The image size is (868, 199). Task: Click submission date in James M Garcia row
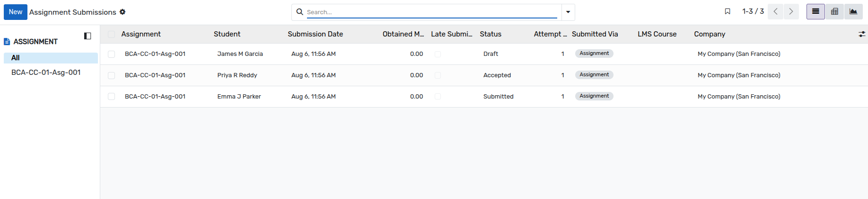[314, 54]
